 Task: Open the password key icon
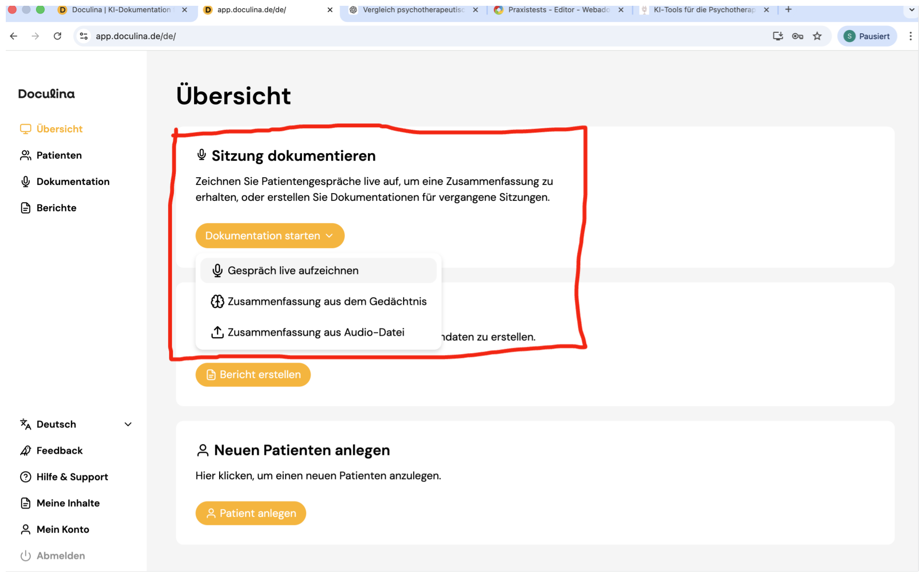pyautogui.click(x=797, y=36)
